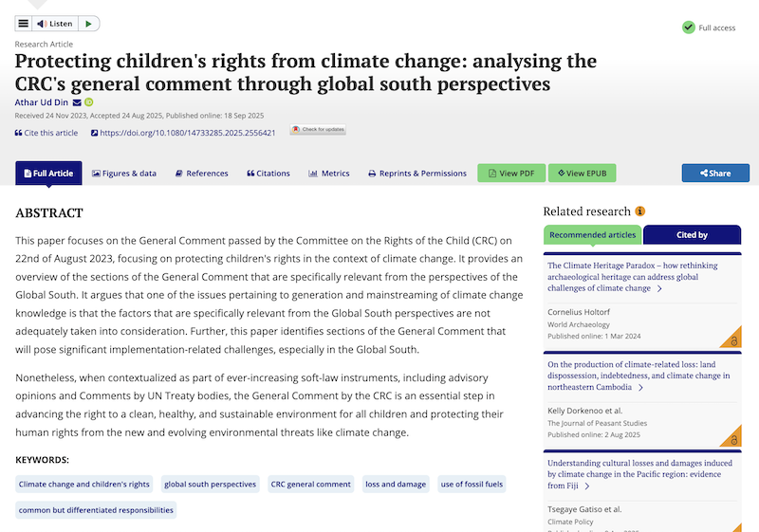Click the View EPUB button

[x=583, y=174]
